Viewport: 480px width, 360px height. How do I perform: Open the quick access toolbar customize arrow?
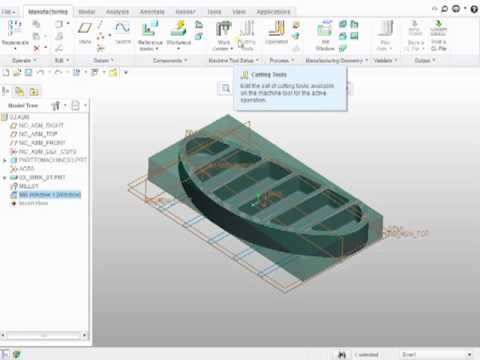pyautogui.click(x=126, y=72)
